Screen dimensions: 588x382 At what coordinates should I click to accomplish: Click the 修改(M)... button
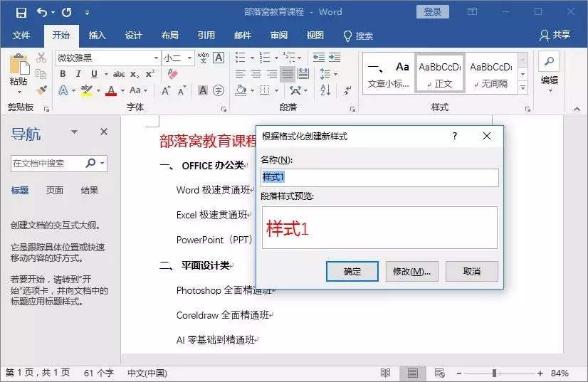click(411, 272)
